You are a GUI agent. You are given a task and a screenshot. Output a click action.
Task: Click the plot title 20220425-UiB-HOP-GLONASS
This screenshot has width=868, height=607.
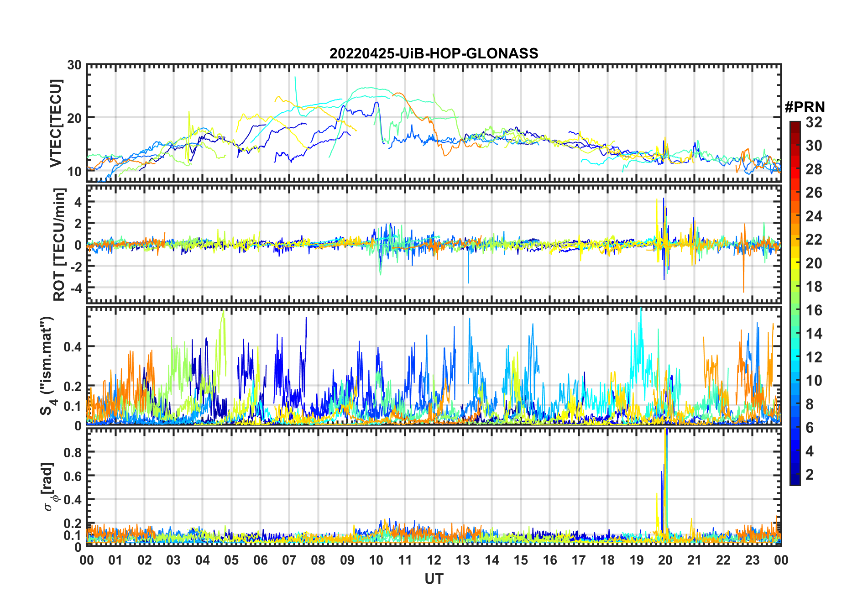pos(434,54)
